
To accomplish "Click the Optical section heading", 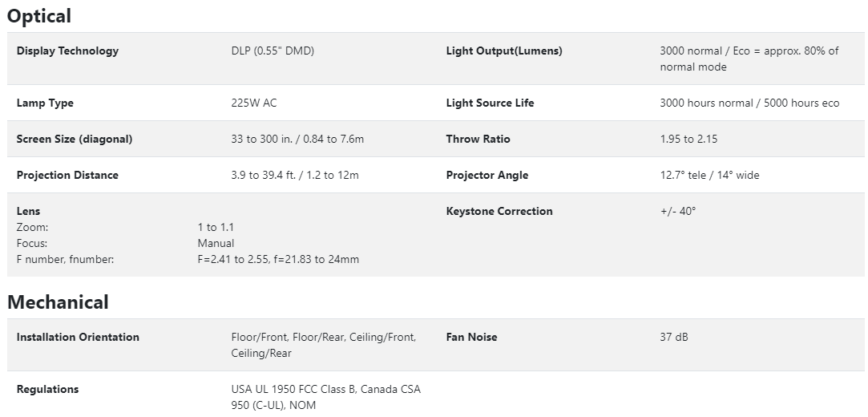I will (x=39, y=16).
